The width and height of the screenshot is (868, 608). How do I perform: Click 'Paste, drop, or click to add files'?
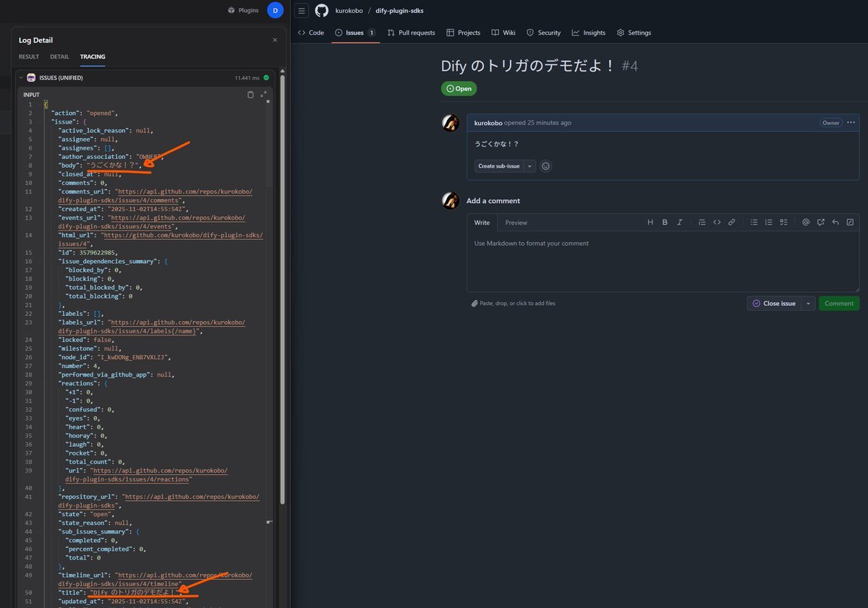[x=514, y=304]
